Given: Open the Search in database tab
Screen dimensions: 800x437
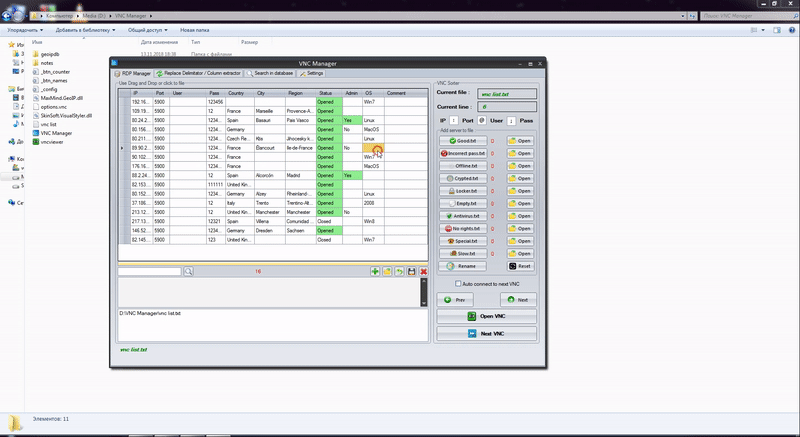Looking at the screenshot, I should (270, 73).
